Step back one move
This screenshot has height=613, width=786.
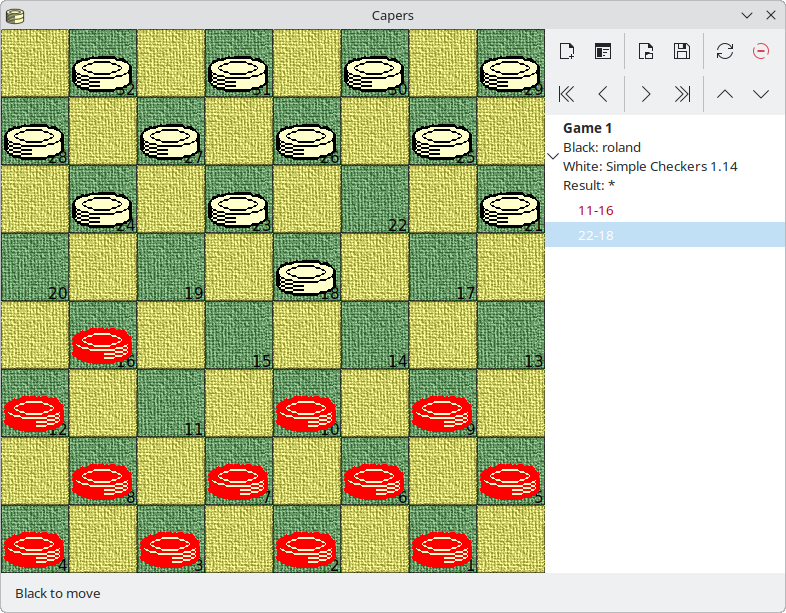603,94
